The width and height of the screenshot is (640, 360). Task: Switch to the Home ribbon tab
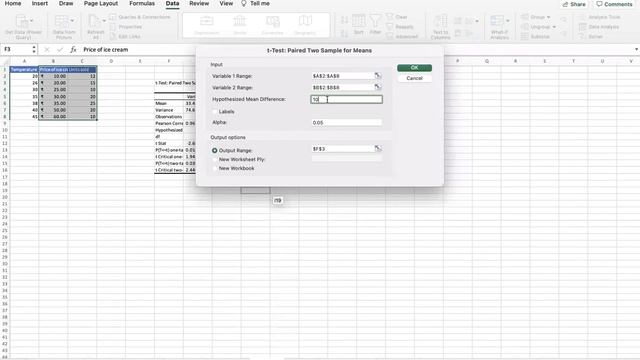point(13,3)
